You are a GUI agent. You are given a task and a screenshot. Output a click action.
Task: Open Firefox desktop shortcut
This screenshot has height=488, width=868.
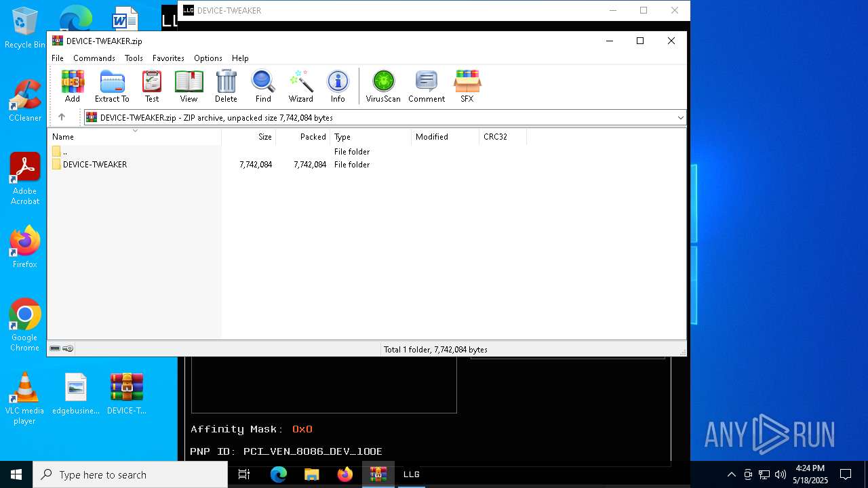tap(25, 247)
